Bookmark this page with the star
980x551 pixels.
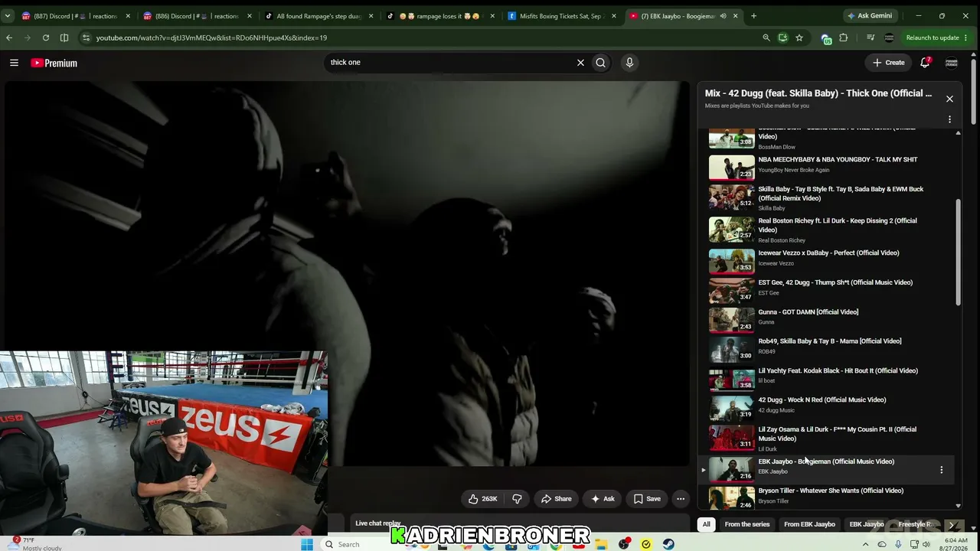pos(799,37)
